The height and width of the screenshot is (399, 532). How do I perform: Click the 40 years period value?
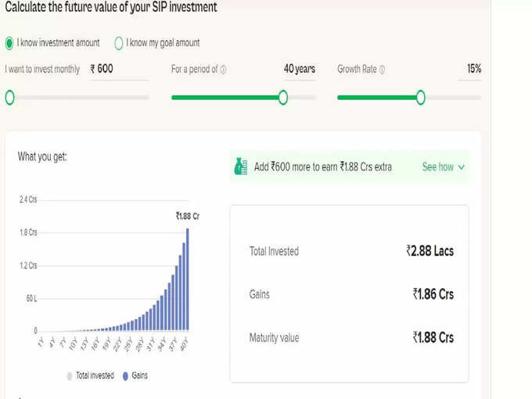[x=299, y=69]
